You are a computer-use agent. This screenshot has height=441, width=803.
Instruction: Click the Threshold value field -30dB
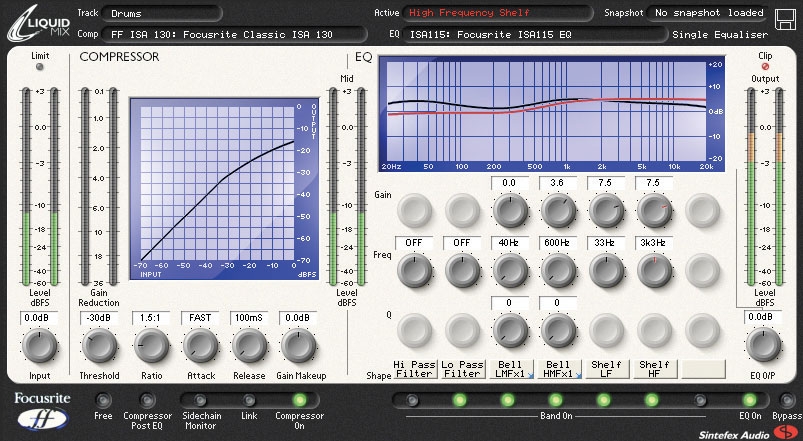pyautogui.click(x=99, y=318)
